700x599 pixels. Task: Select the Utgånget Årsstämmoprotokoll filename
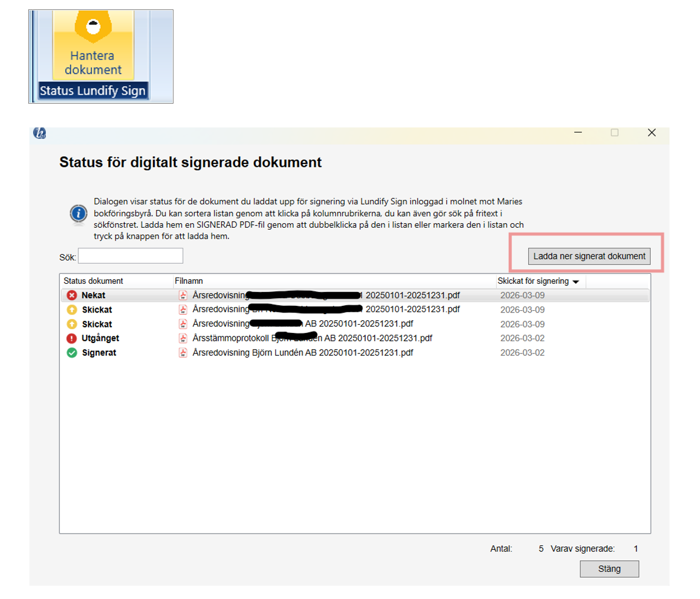pos(312,339)
